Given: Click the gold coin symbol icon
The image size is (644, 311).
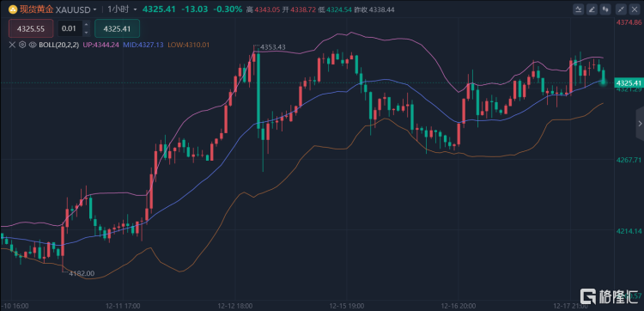Looking at the screenshot, I should [x=13, y=9].
